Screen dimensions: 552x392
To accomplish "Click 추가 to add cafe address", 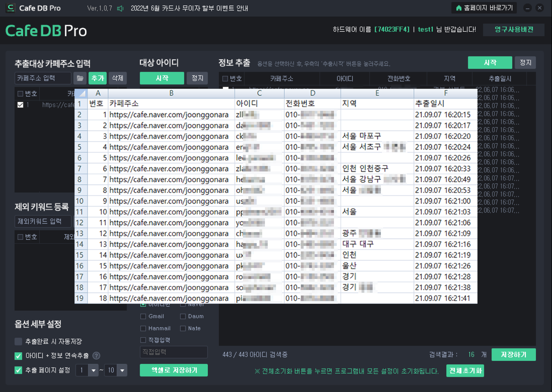I will (x=98, y=78).
